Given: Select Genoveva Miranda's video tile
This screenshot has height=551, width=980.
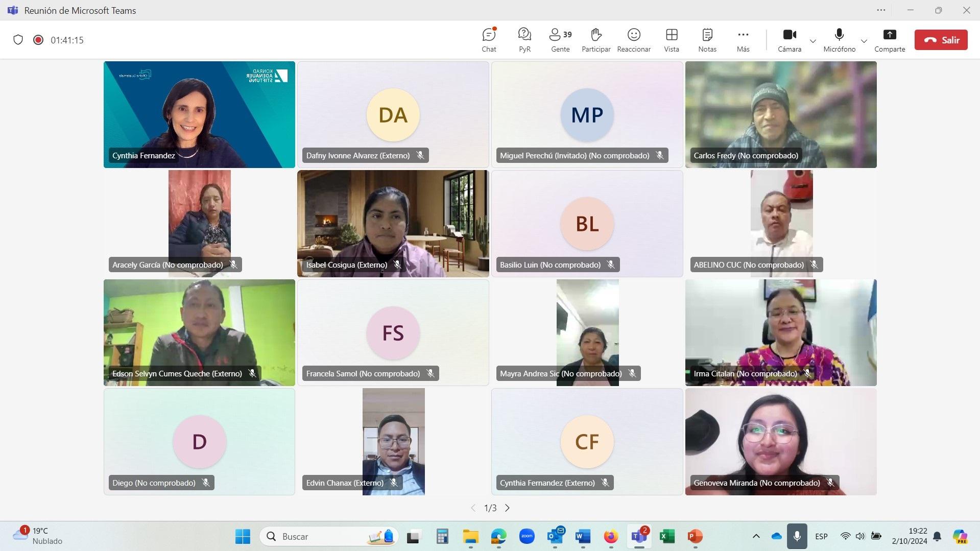Looking at the screenshot, I should (781, 442).
